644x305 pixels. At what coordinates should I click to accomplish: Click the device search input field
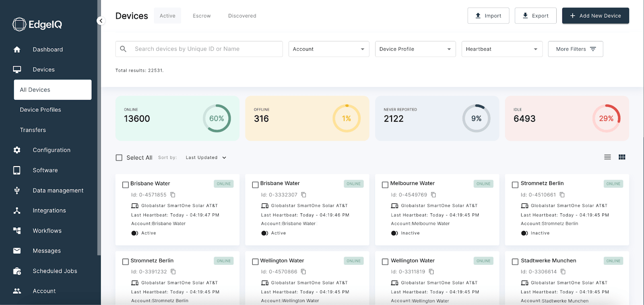(199, 49)
